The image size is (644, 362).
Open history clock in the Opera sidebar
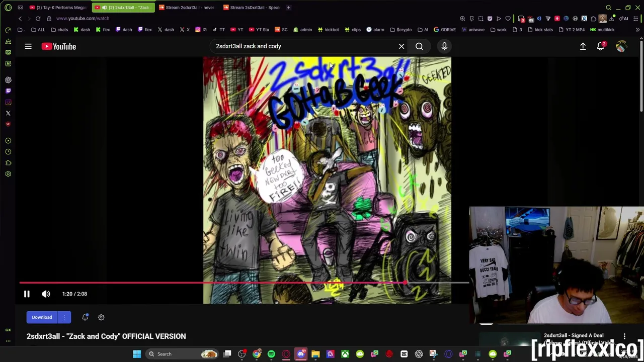(8, 152)
